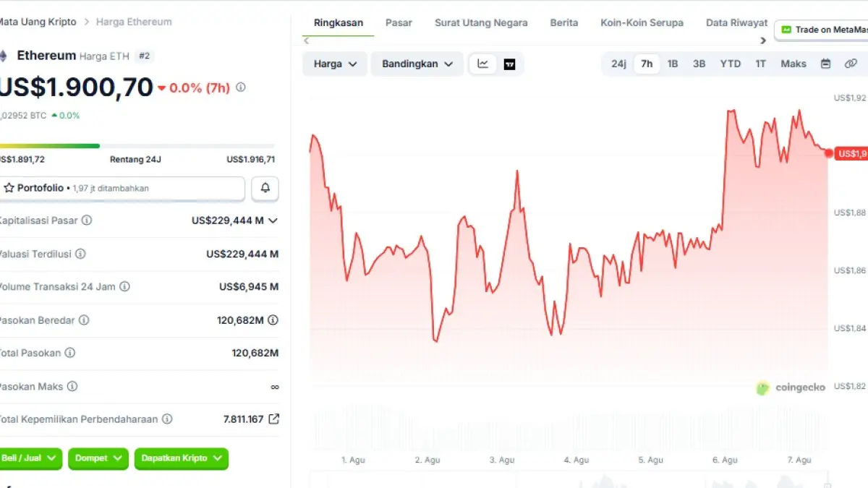868x488 pixels.
Task: Go to Mata Uang Kripto breadcrumb
Action: click(x=37, y=22)
